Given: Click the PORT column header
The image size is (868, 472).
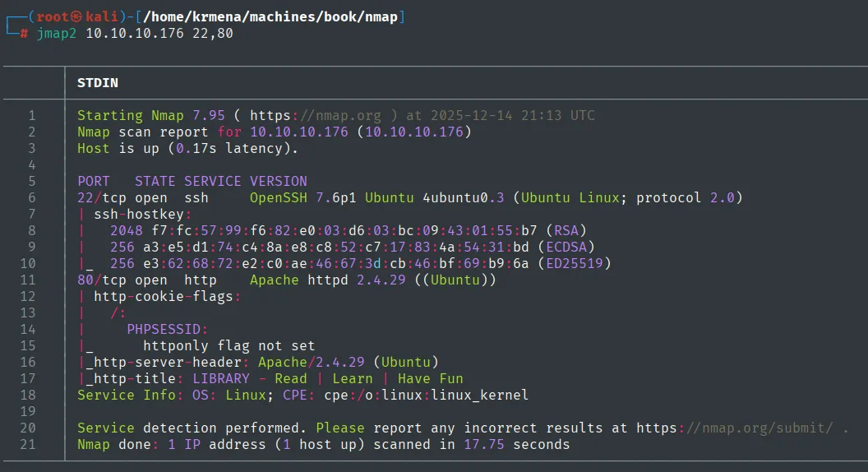Looking at the screenshot, I should tap(94, 181).
